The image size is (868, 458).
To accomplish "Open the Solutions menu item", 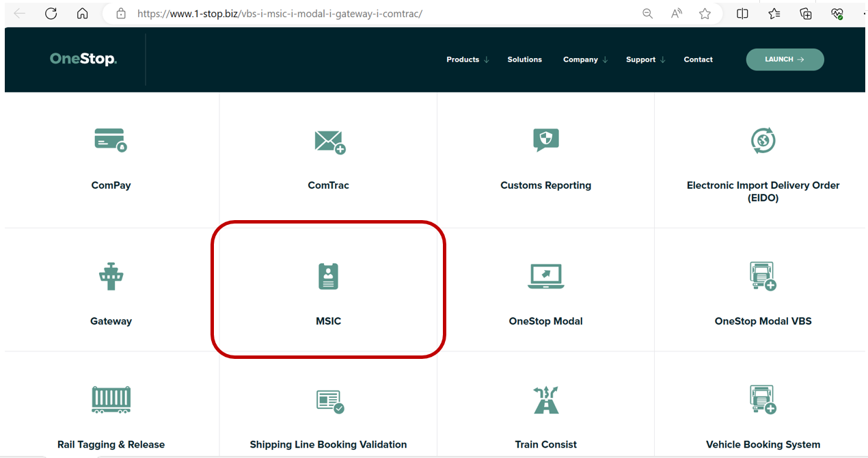I will (524, 59).
